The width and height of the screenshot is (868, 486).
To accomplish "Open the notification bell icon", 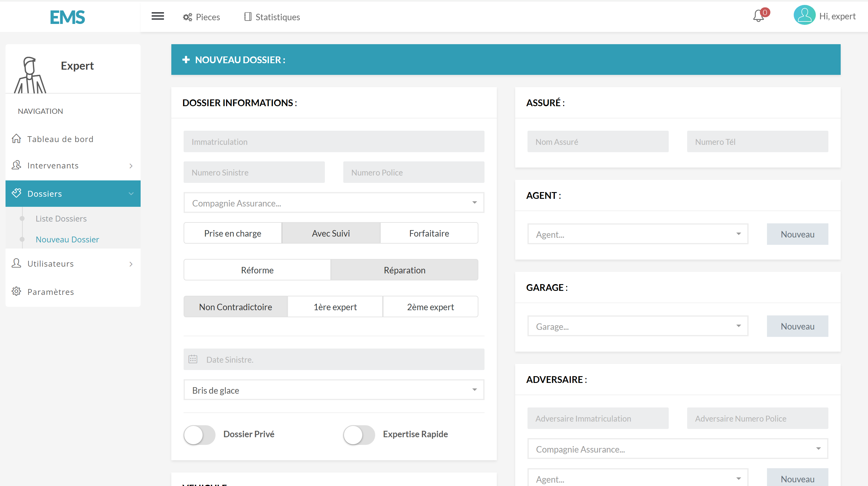I will tap(758, 16).
